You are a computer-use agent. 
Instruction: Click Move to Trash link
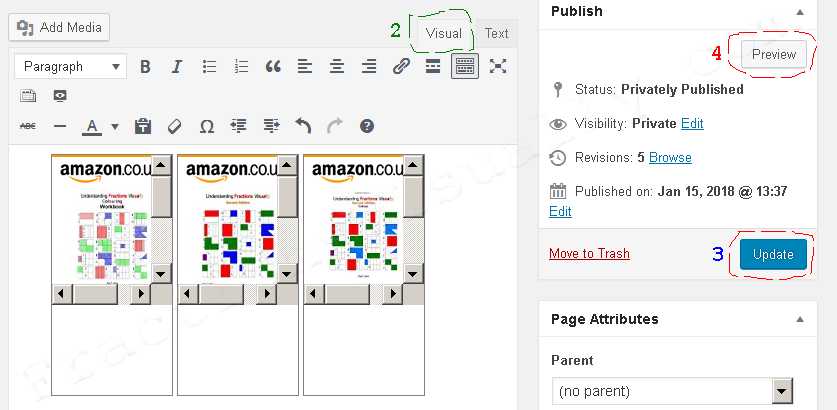pos(589,253)
